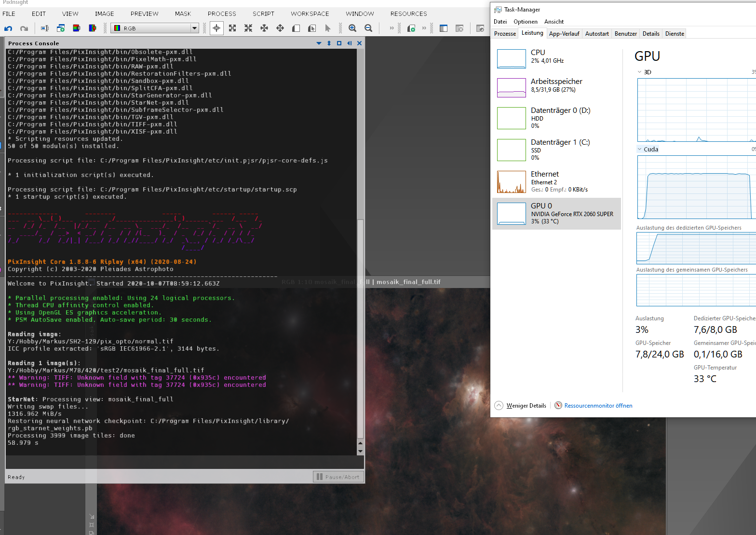
Task: Click the Pause/Abort button
Action: (x=338, y=477)
